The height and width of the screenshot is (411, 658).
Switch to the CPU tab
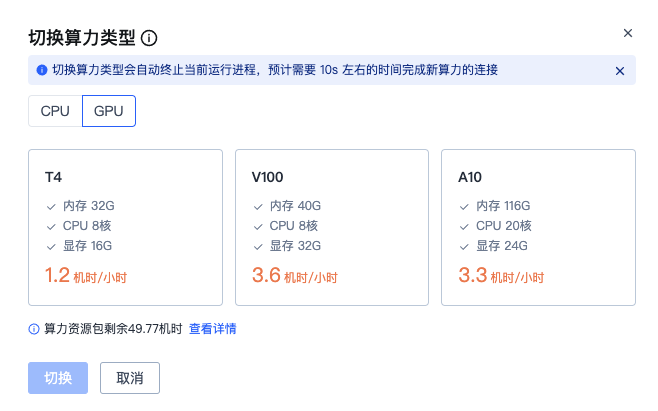click(55, 111)
